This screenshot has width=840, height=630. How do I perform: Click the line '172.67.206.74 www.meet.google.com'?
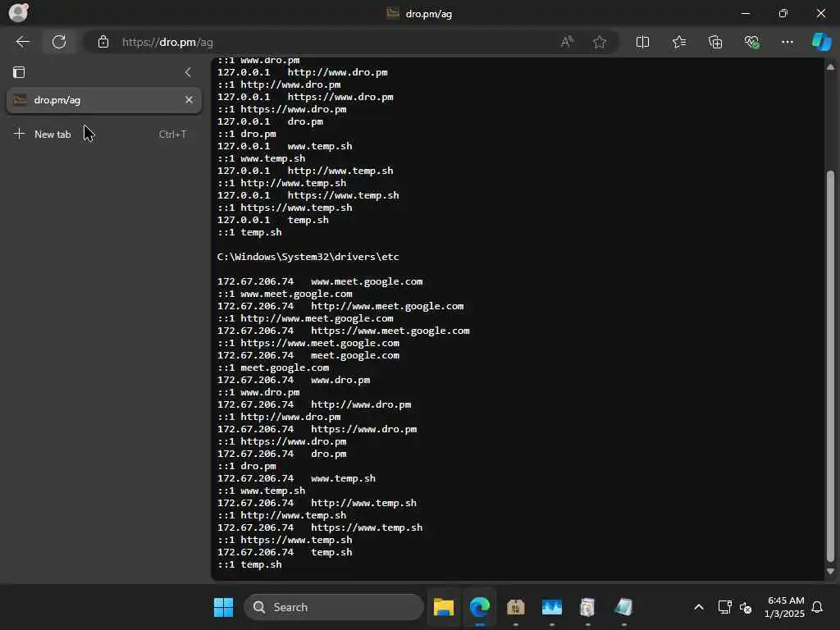(x=320, y=281)
